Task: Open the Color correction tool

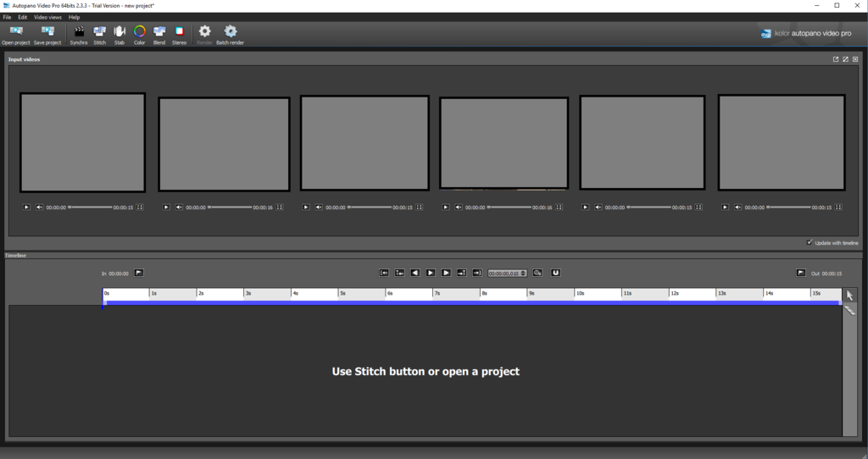Action: pos(140,35)
